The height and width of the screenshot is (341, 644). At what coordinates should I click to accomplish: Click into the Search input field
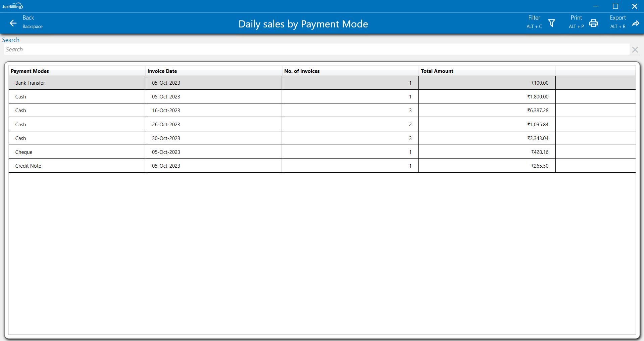click(315, 49)
